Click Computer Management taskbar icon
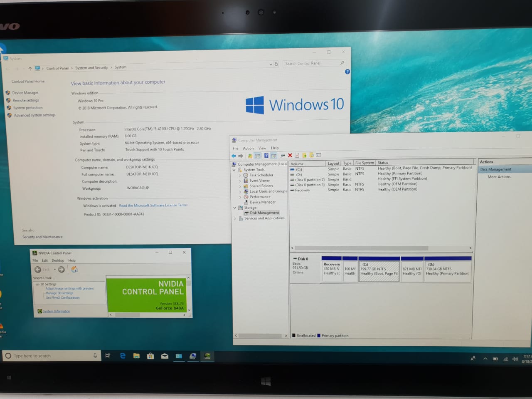The width and height of the screenshot is (532, 399). pos(193,356)
